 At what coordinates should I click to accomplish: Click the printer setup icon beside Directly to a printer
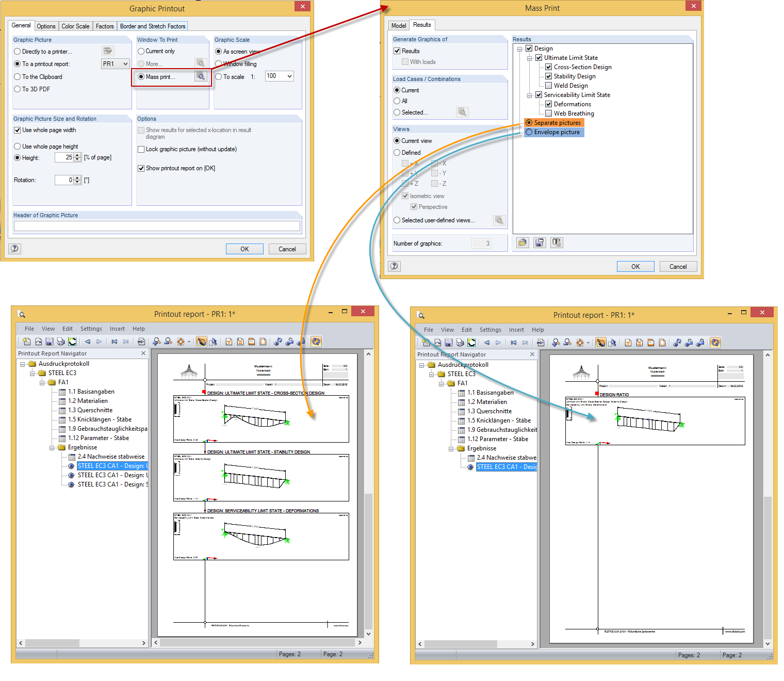(x=108, y=51)
